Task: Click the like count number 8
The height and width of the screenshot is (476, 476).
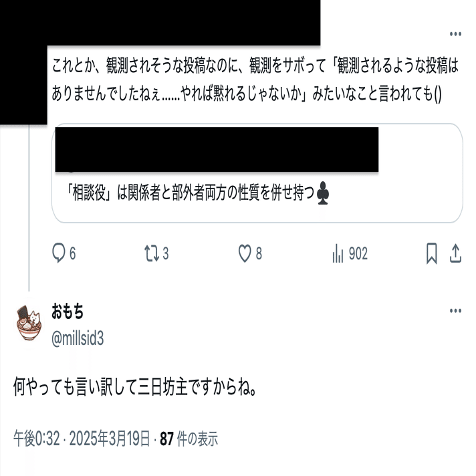Action: click(x=259, y=253)
